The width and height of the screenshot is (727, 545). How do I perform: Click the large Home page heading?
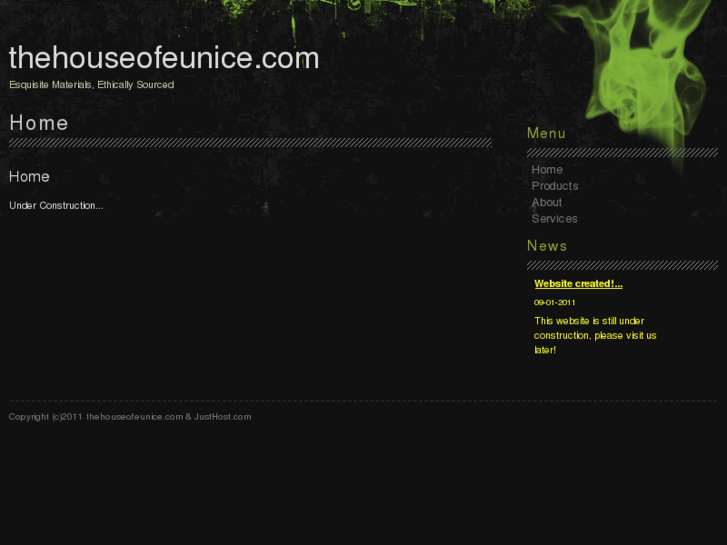39,123
